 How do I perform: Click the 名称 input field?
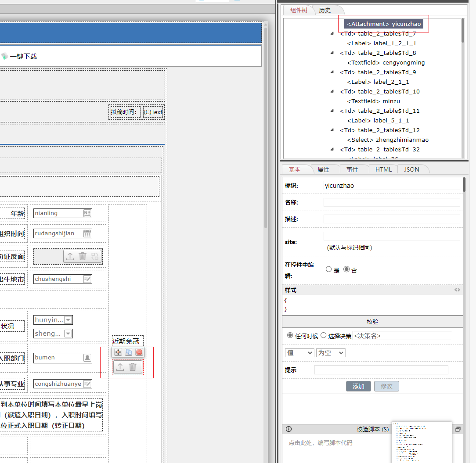[x=392, y=202]
